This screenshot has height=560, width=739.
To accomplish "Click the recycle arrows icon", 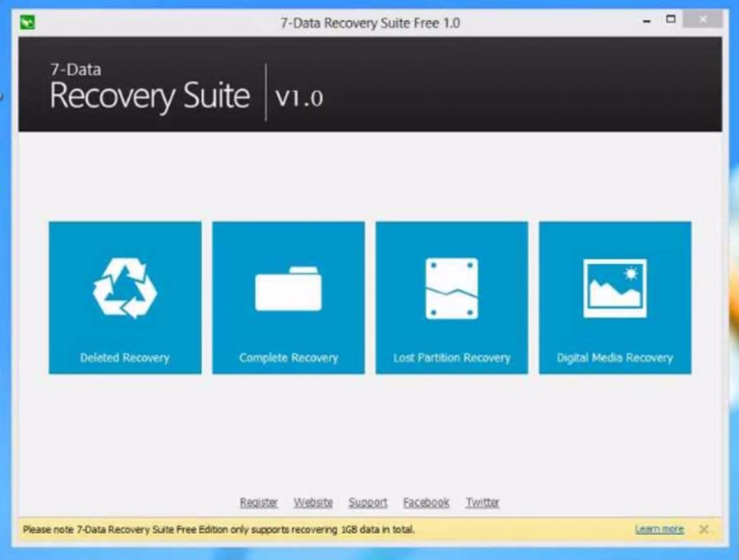I will click(125, 288).
